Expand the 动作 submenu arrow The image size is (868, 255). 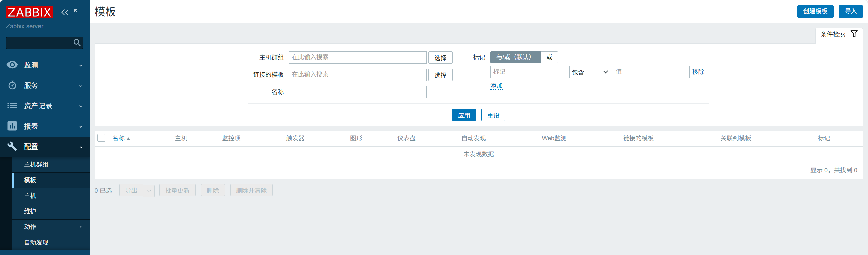(x=81, y=227)
